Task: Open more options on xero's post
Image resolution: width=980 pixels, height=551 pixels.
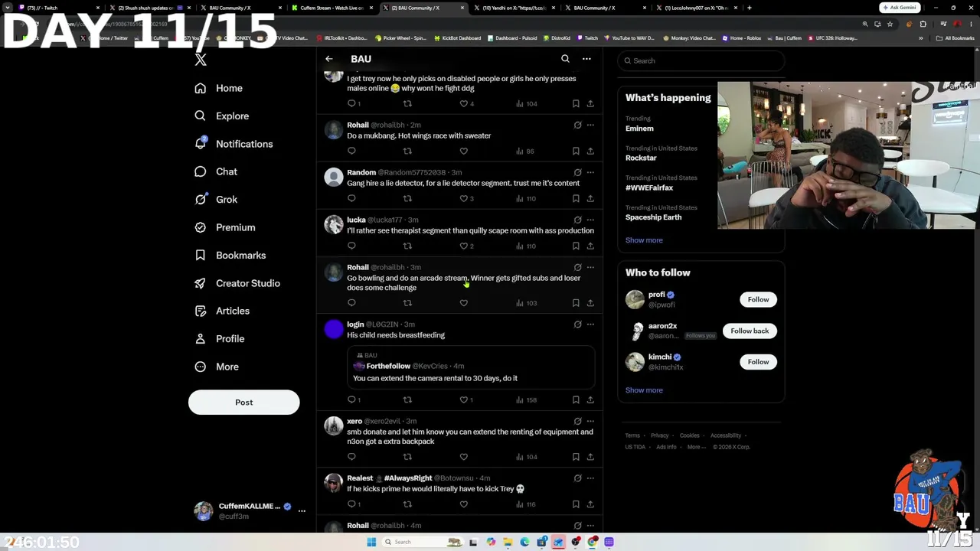Action: point(590,421)
